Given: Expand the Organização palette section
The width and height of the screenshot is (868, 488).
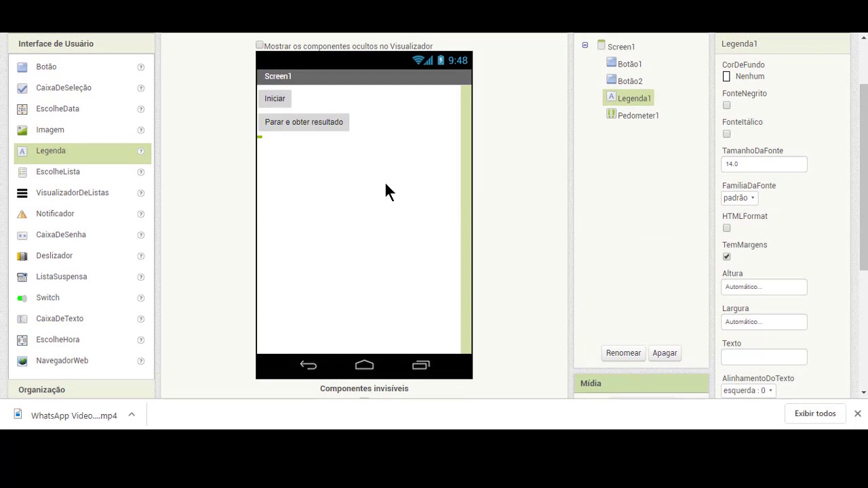Looking at the screenshot, I should [x=81, y=390].
